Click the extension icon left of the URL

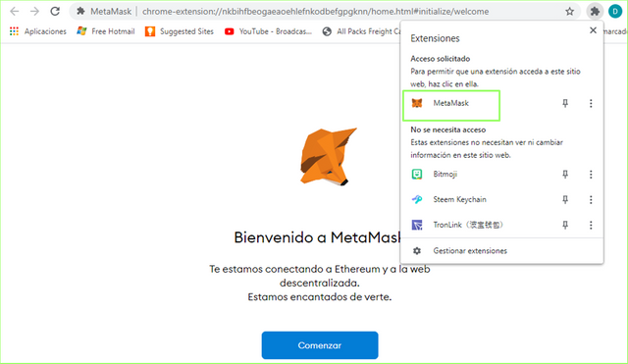(x=80, y=11)
